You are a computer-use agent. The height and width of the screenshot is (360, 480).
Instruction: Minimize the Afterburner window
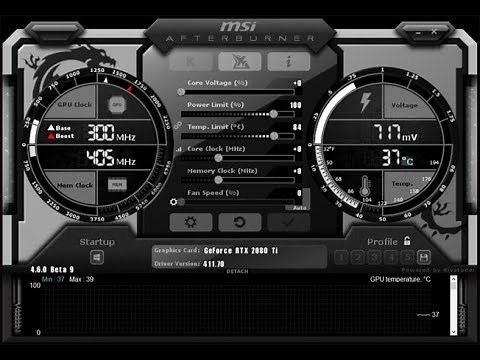click(418, 32)
